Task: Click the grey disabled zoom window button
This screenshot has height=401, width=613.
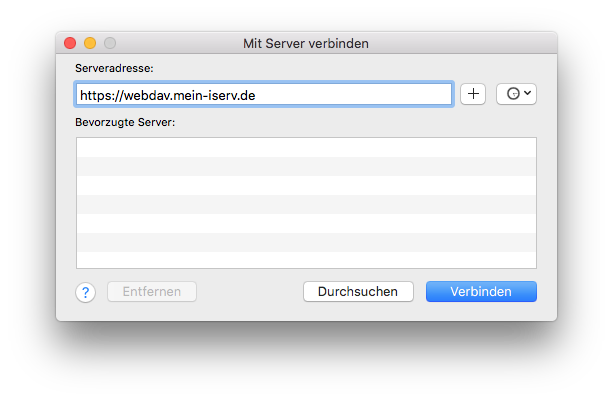Action: pyautogui.click(x=110, y=43)
